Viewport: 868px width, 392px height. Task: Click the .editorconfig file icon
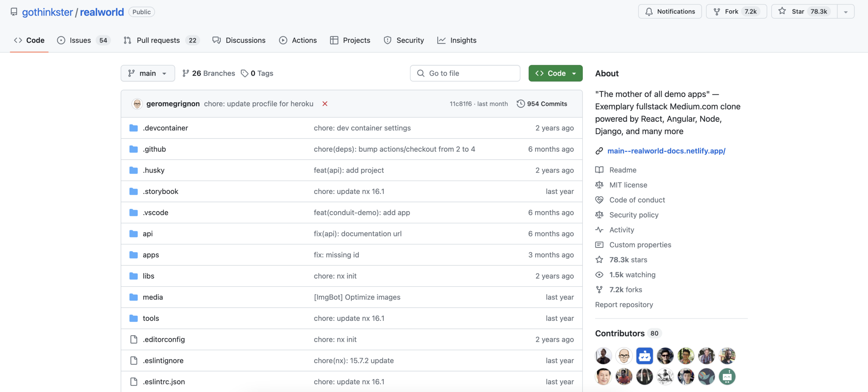134,339
